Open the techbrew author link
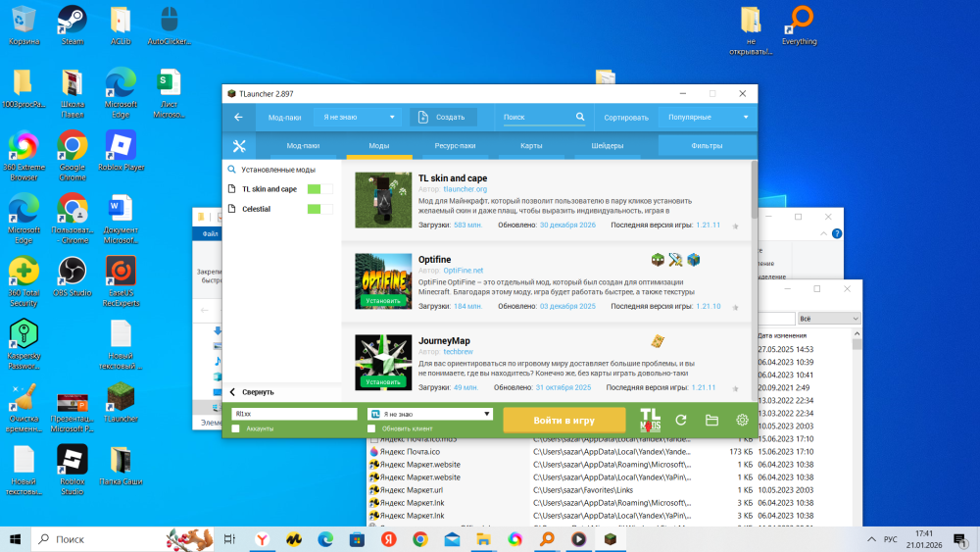The height and width of the screenshot is (552, 980). (x=458, y=352)
